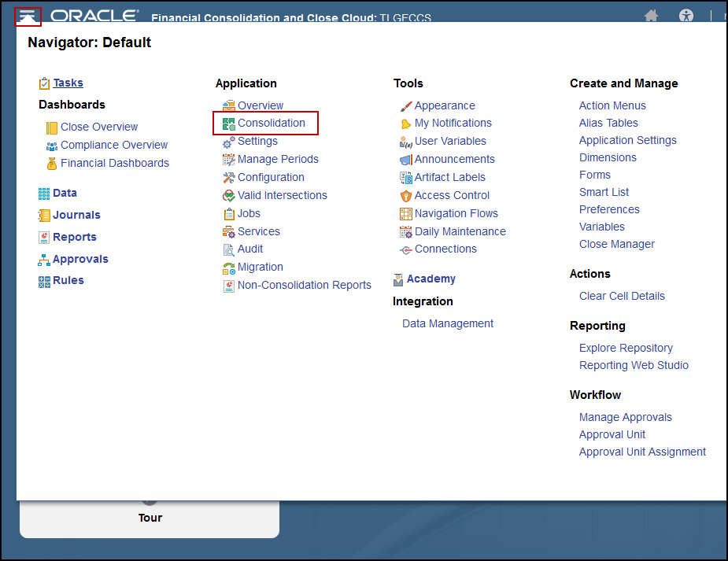This screenshot has height=561, width=728.
Task: Click the Services icon
Action: tap(229, 232)
